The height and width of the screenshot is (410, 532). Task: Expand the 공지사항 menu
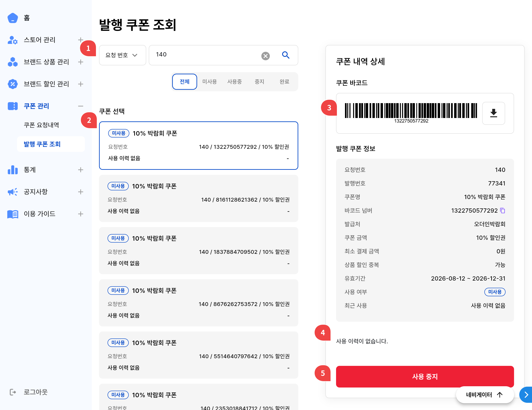(x=81, y=192)
